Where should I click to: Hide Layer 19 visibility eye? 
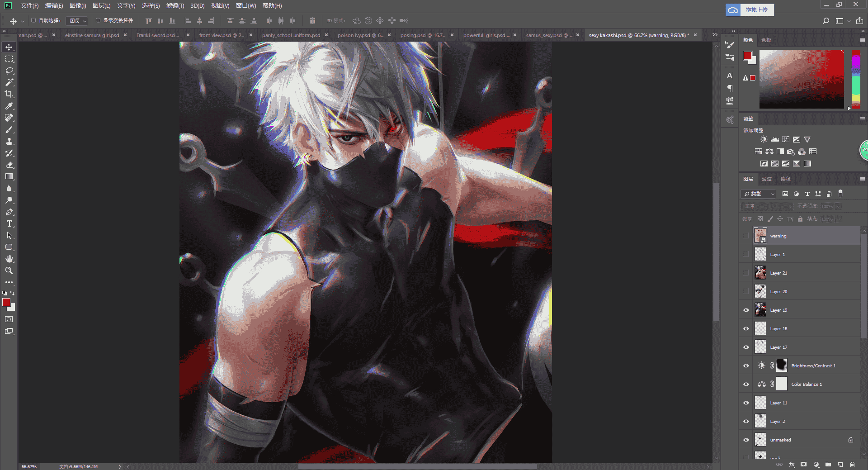[746, 310]
